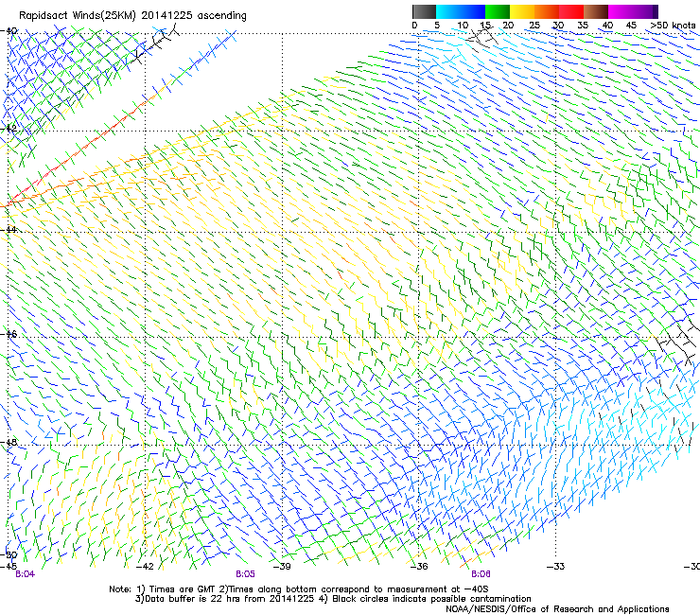The image size is (700, 615).
Task: Click the '>50 knots' legend label
Action: (673, 26)
